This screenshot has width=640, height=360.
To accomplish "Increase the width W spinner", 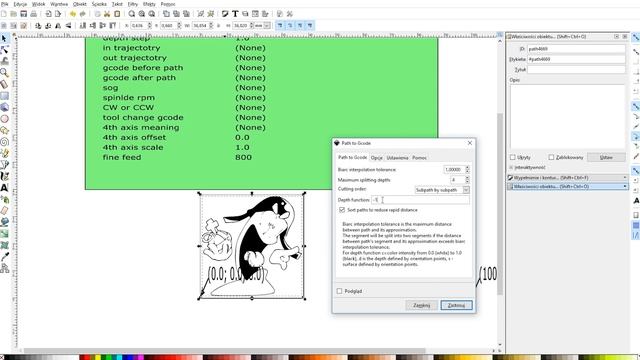I will coord(211,24).
